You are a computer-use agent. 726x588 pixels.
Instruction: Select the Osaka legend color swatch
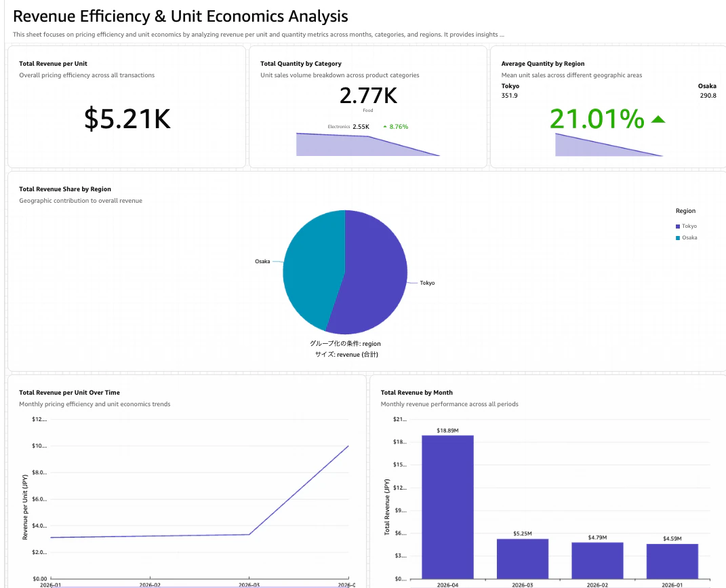click(x=678, y=237)
